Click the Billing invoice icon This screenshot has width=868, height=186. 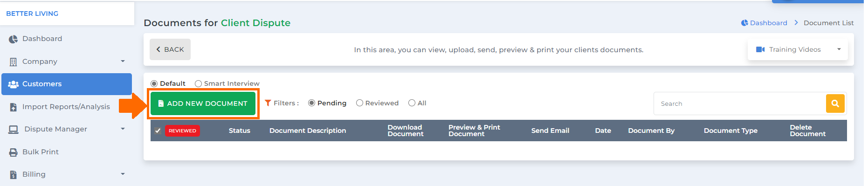[x=13, y=175]
